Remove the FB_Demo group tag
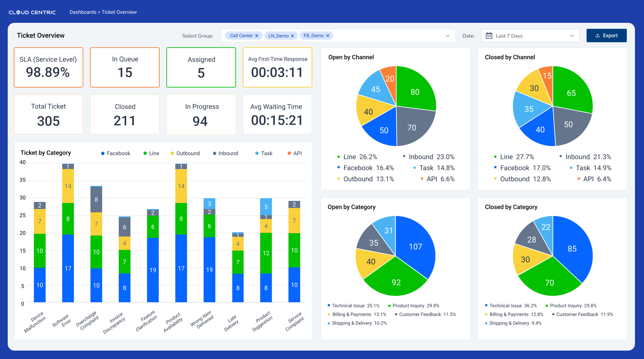 tap(328, 36)
